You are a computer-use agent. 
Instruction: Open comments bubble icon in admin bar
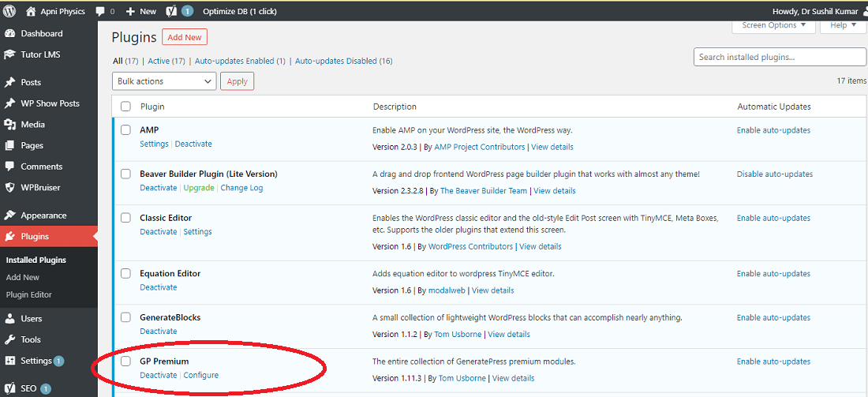pos(99,12)
